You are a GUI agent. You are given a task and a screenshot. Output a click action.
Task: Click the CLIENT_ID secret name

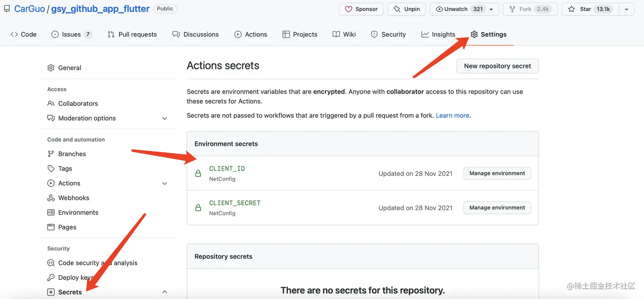tap(227, 168)
